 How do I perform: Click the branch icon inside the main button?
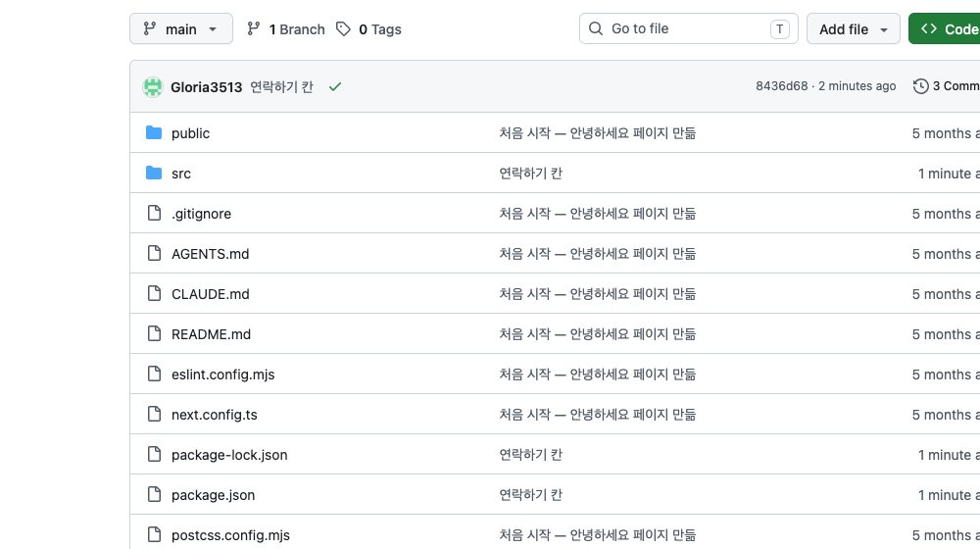point(149,28)
